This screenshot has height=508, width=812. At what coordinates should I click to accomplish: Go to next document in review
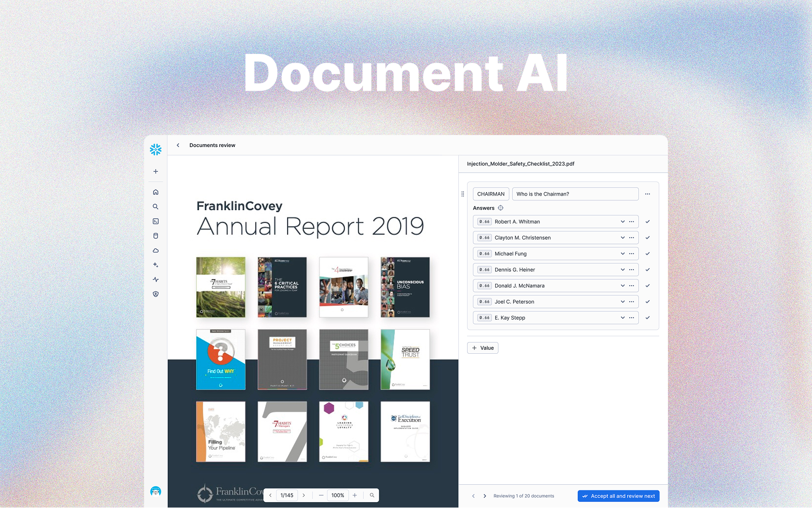(485, 496)
